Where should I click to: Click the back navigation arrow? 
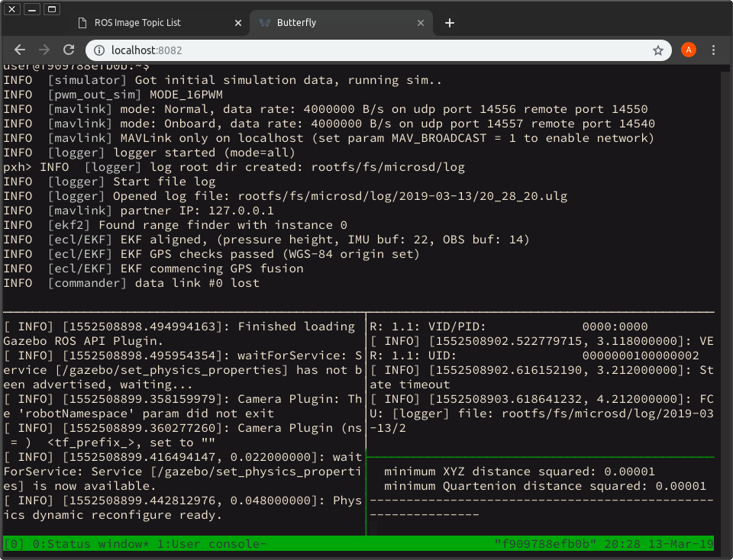coord(19,50)
